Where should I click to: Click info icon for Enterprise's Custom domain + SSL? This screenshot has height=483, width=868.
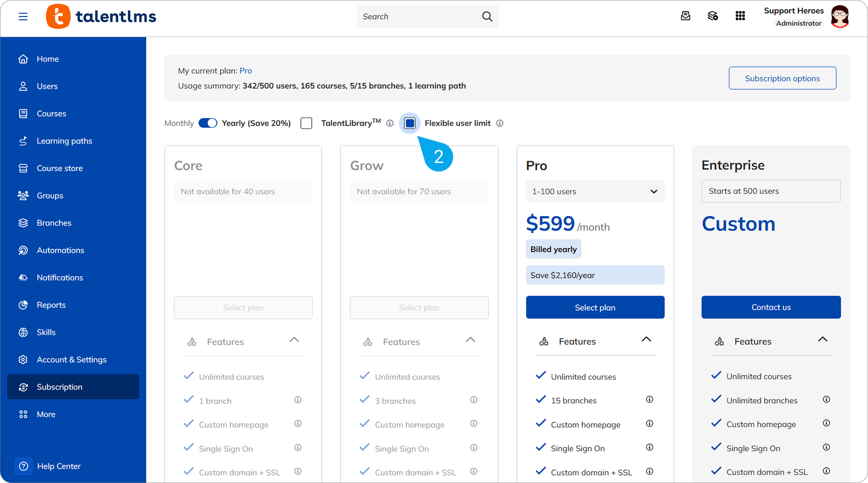(826, 471)
